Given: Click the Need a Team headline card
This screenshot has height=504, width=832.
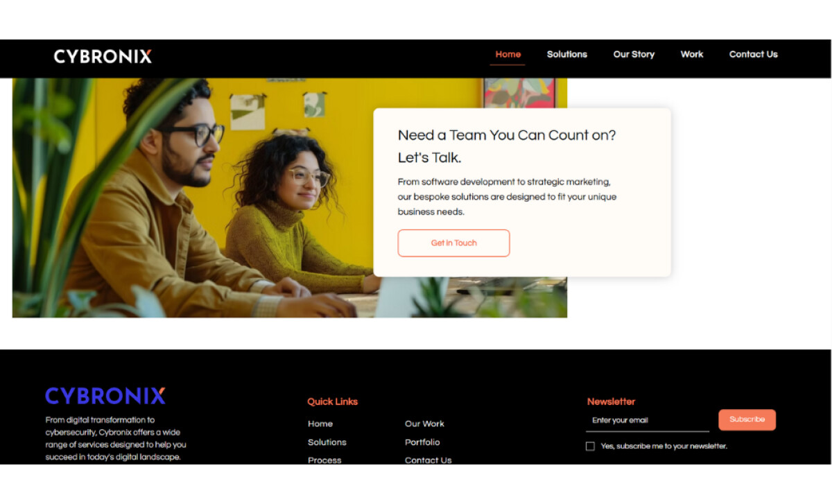Looking at the screenshot, I should point(522,193).
